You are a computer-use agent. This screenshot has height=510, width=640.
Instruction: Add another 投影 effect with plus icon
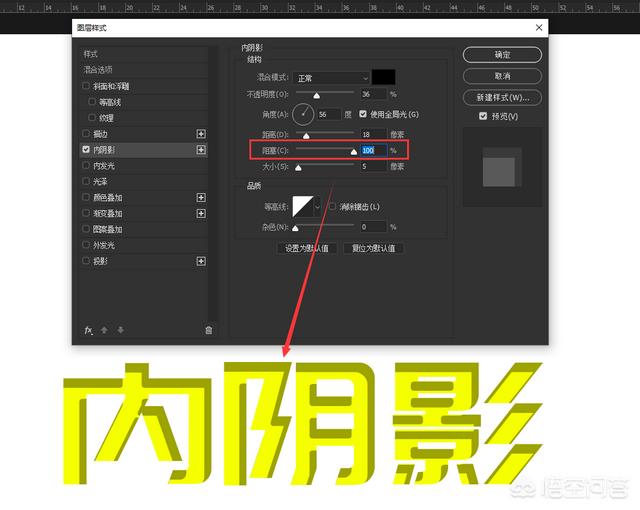pos(201,261)
